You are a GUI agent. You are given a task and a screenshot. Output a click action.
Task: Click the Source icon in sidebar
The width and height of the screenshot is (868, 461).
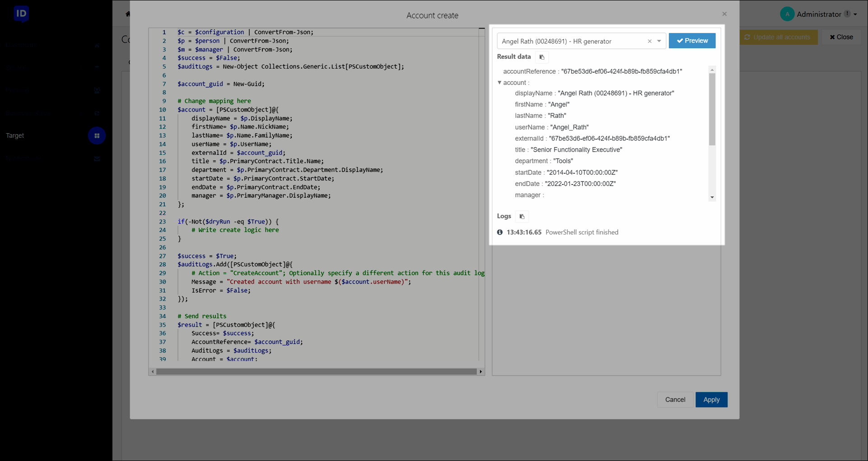(97, 68)
